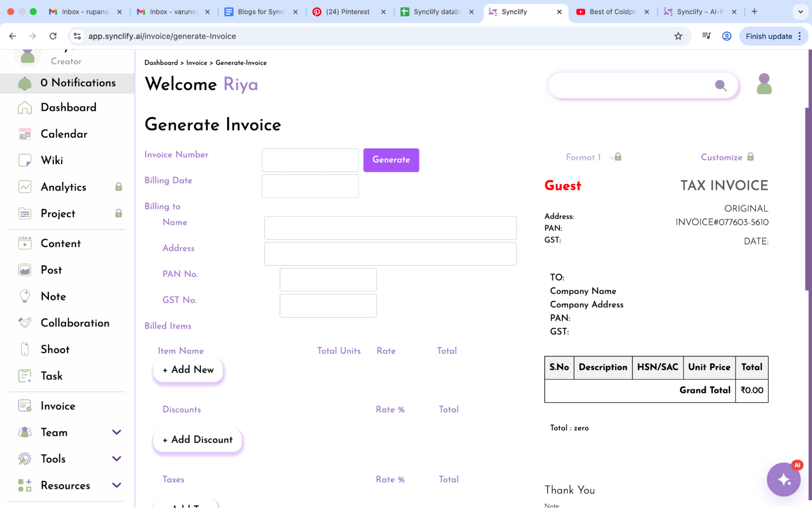The width and height of the screenshot is (812, 508).
Task: Open the Notifications bell icon
Action: 25,83
